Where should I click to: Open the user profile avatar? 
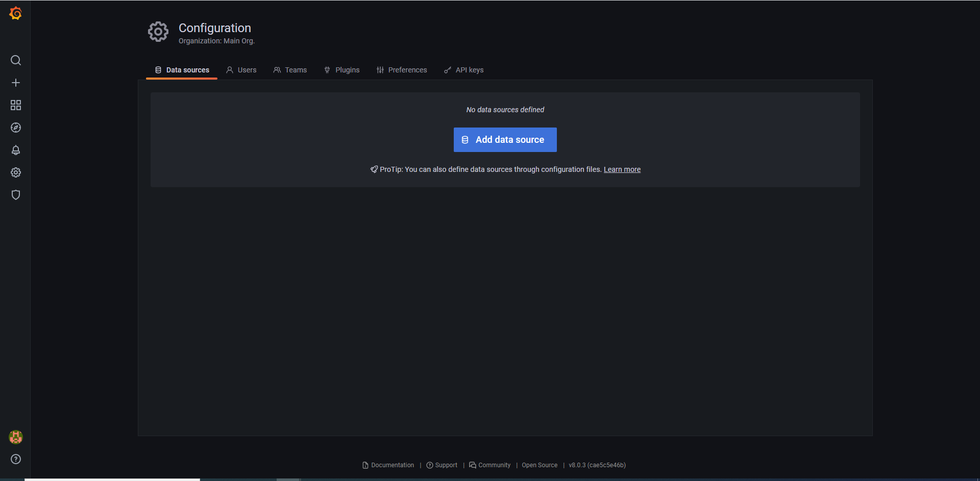pos(16,437)
